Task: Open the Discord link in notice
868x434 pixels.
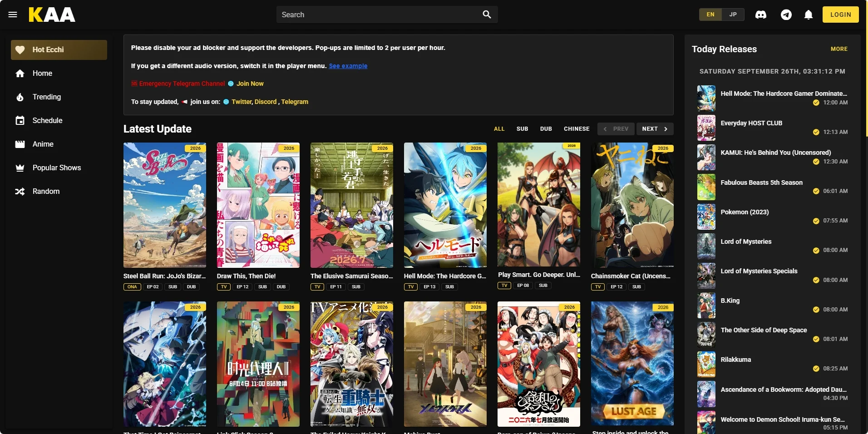Action: (x=266, y=102)
